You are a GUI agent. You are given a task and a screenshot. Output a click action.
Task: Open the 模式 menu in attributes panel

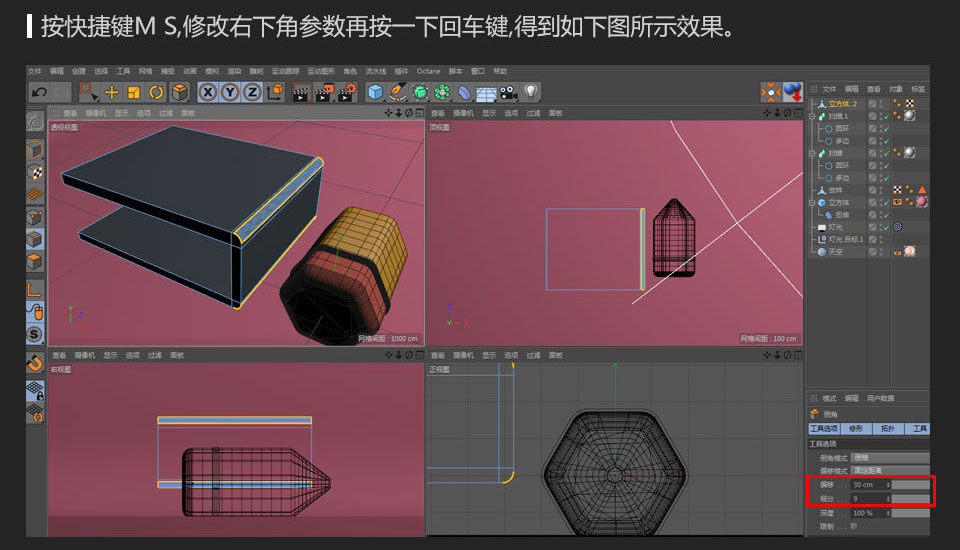click(829, 398)
